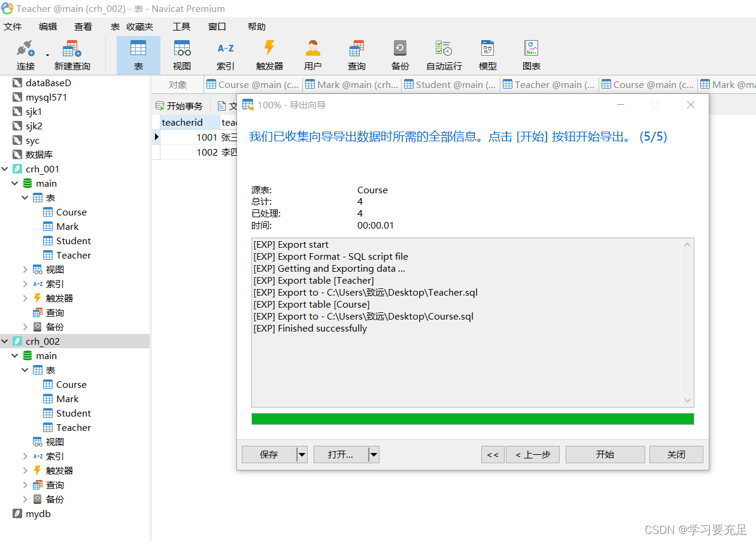
Task: Switch to Student @main tab
Action: [x=451, y=84]
